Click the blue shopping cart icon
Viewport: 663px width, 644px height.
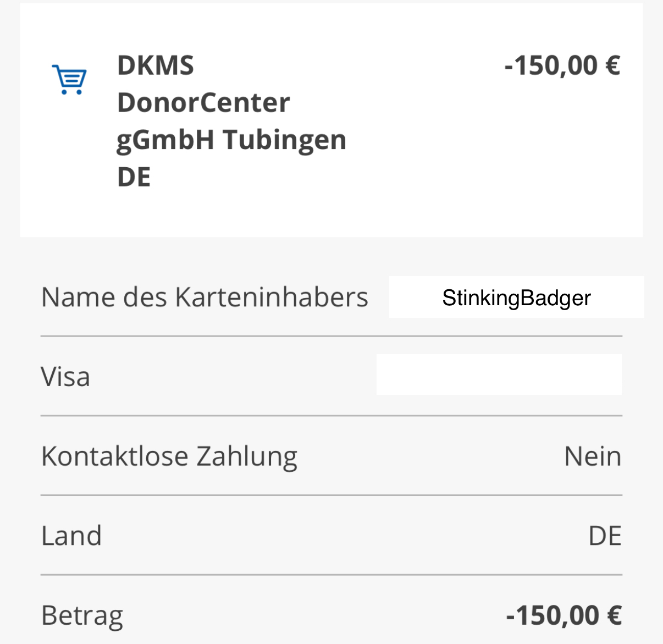pos(69,80)
